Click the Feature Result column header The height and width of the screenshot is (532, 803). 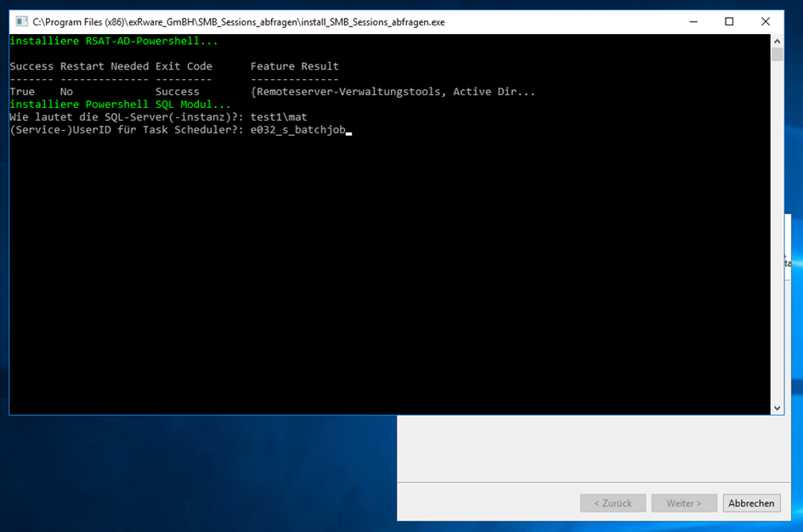pos(295,66)
